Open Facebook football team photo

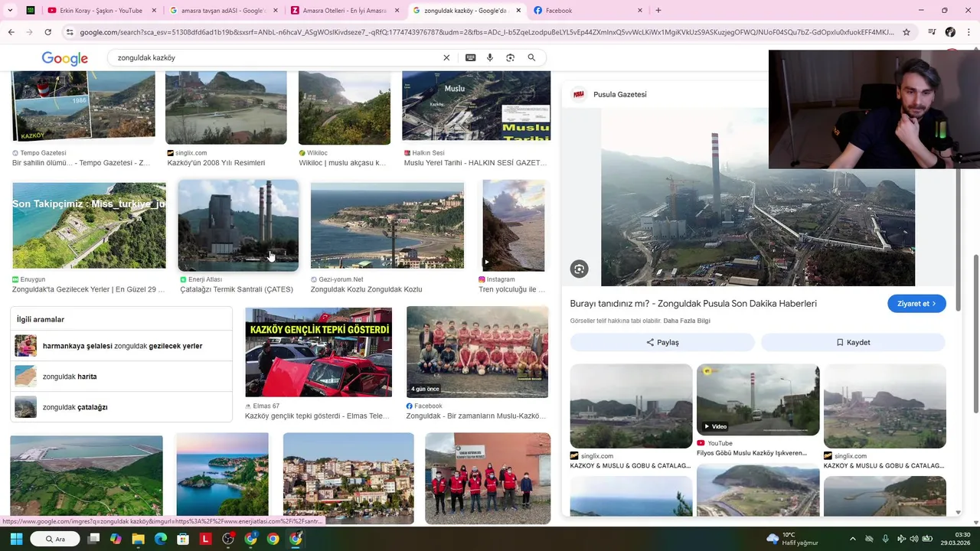pos(477,352)
